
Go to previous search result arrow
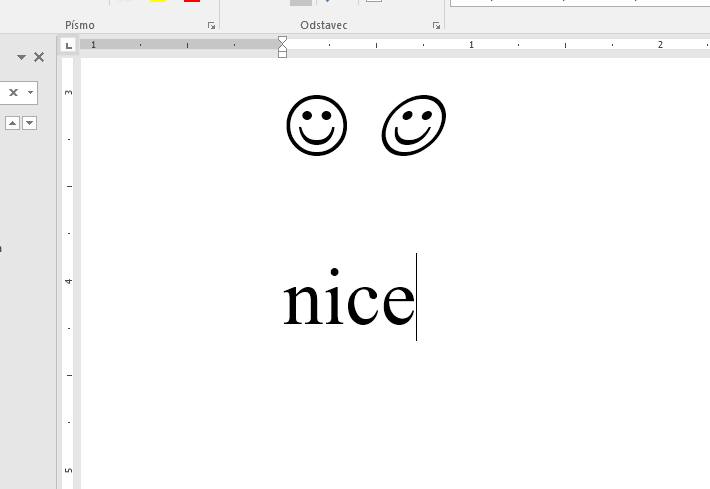click(13, 123)
